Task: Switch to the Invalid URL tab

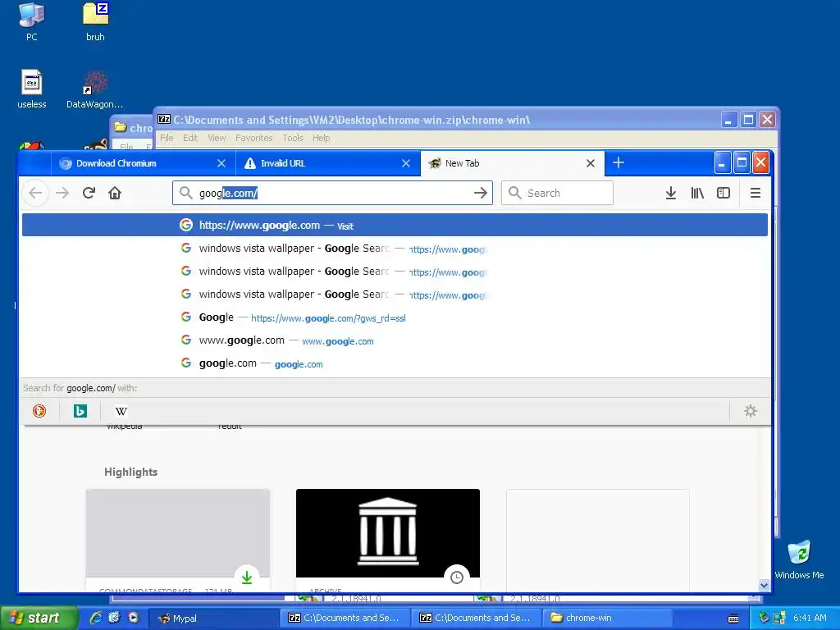Action: click(x=328, y=163)
